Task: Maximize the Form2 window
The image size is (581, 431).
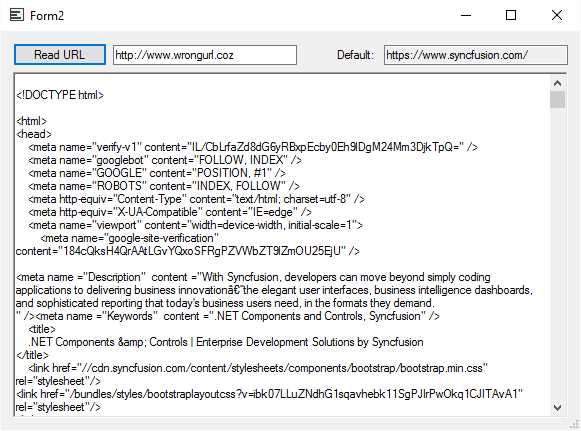Action: [511, 16]
